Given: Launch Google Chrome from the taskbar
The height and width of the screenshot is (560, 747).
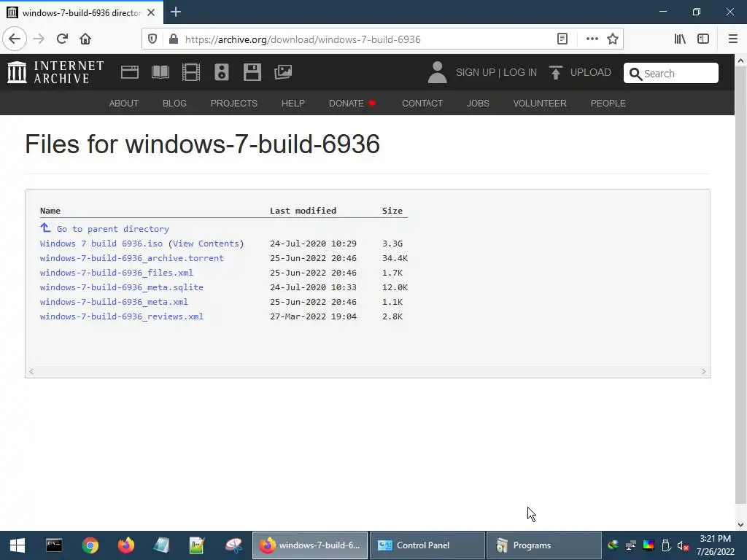Looking at the screenshot, I should click(90, 545).
